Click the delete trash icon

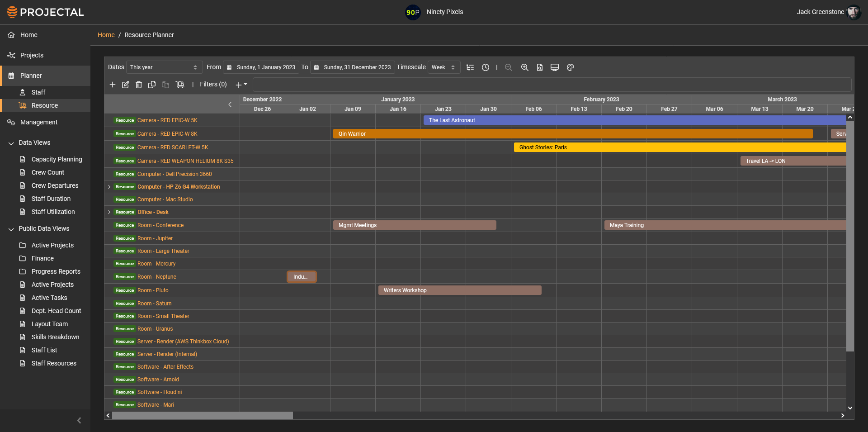139,85
